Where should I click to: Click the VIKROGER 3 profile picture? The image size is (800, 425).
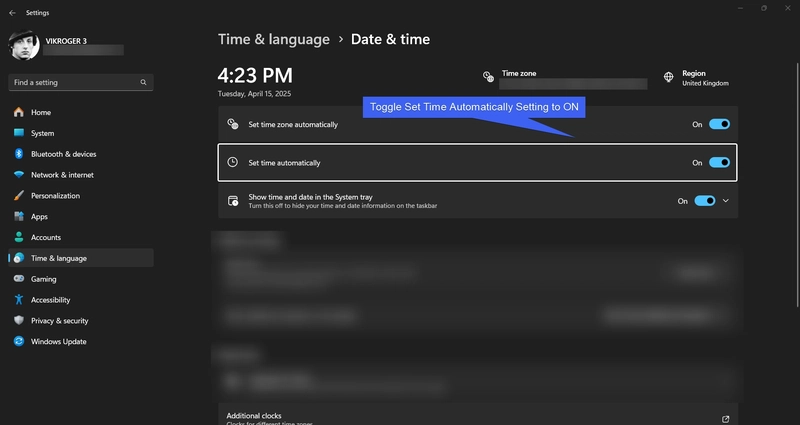[x=24, y=45]
